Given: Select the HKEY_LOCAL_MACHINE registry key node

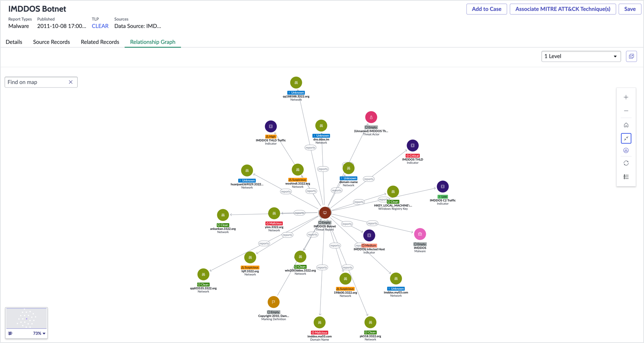Looking at the screenshot, I should tap(393, 192).
